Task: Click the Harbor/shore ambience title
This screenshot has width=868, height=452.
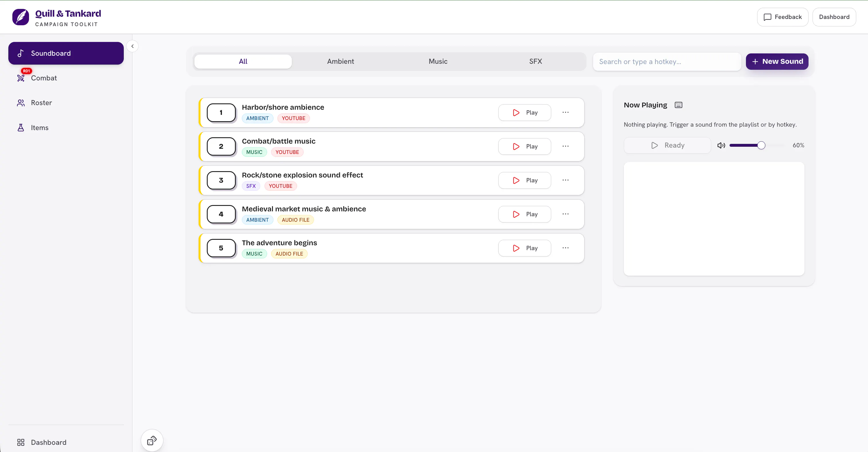Action: click(283, 107)
